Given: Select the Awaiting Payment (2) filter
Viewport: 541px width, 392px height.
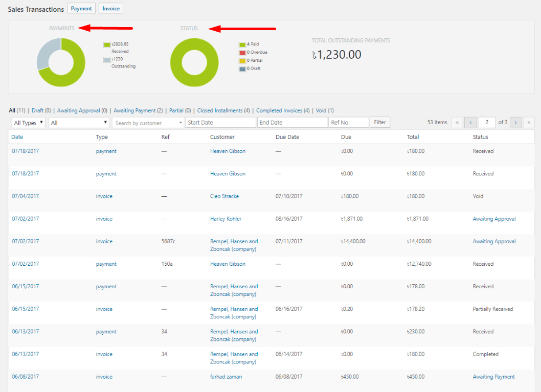Looking at the screenshot, I should tap(138, 111).
